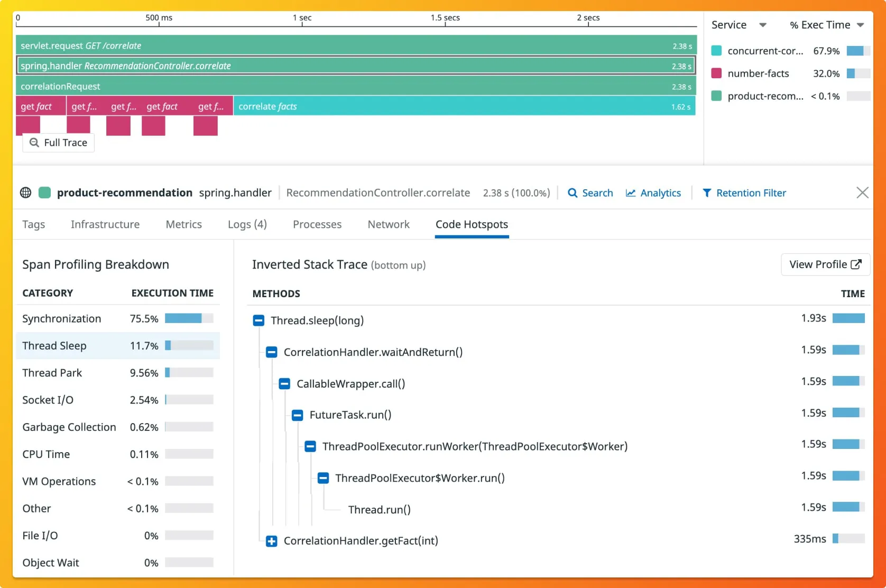Click the Search magnifier icon
This screenshot has height=588, width=886.
[573, 193]
